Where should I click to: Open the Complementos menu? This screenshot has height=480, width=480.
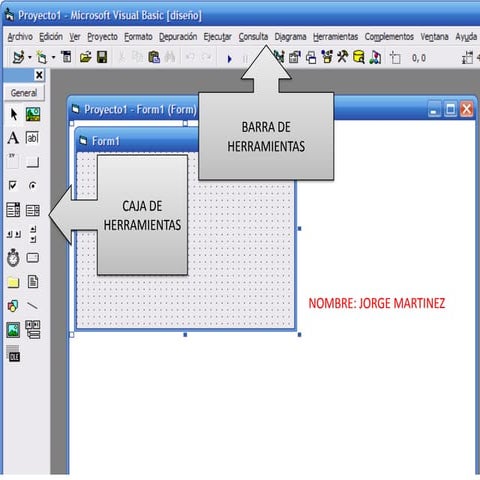pos(389,37)
